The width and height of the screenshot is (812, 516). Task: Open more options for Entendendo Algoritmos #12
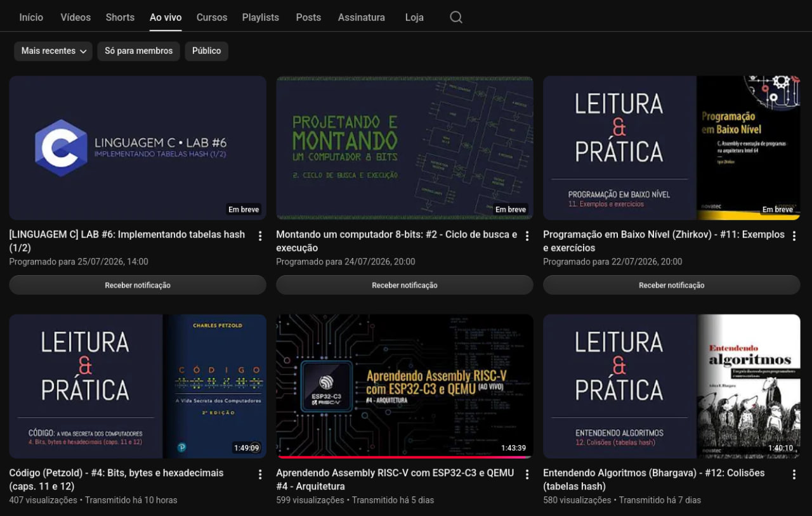coord(794,475)
